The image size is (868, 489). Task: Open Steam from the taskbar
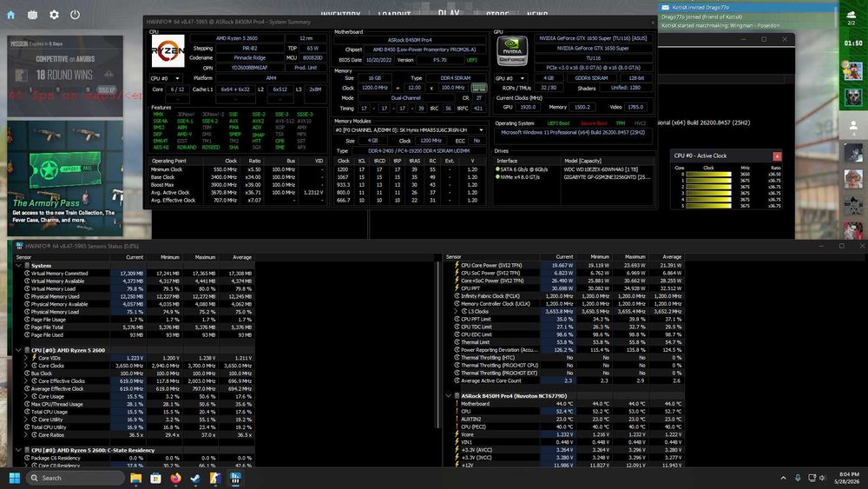click(195, 478)
